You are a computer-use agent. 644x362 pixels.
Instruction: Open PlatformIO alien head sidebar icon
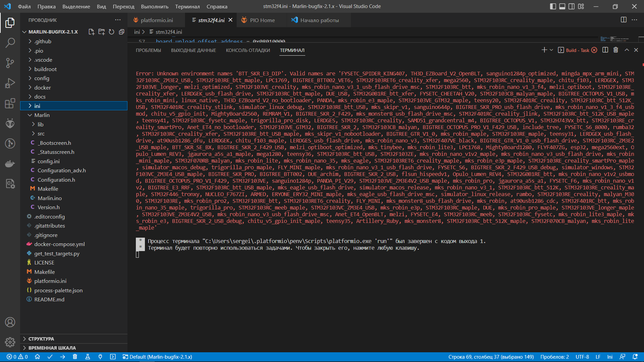pyautogui.click(x=10, y=123)
